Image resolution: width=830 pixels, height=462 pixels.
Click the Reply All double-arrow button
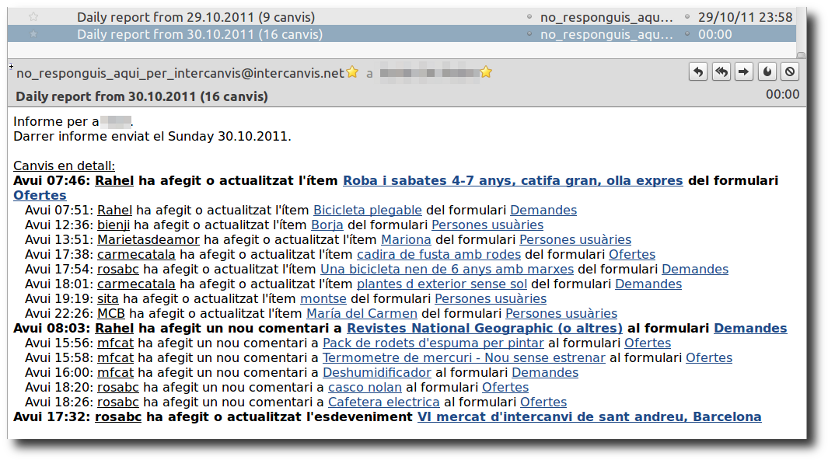(720, 72)
